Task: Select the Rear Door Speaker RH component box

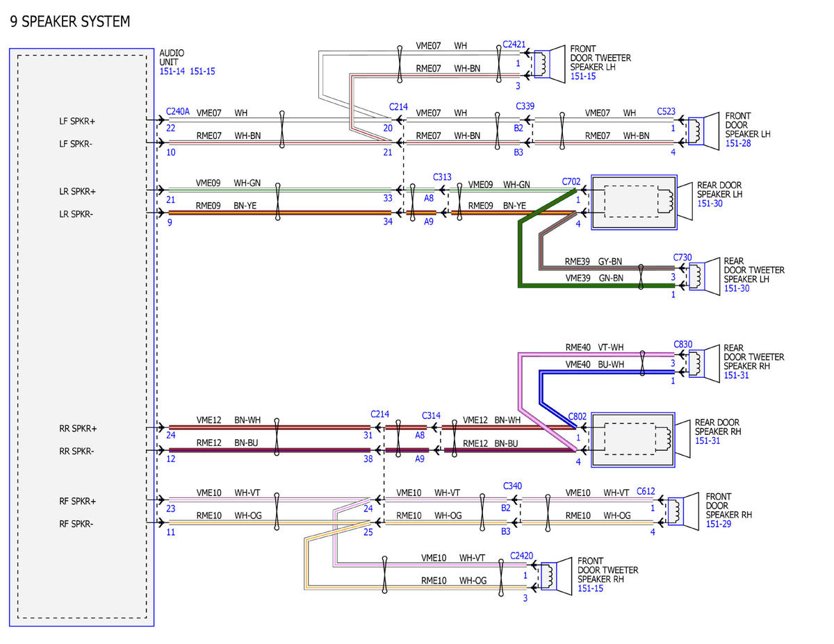Action: pos(633,438)
